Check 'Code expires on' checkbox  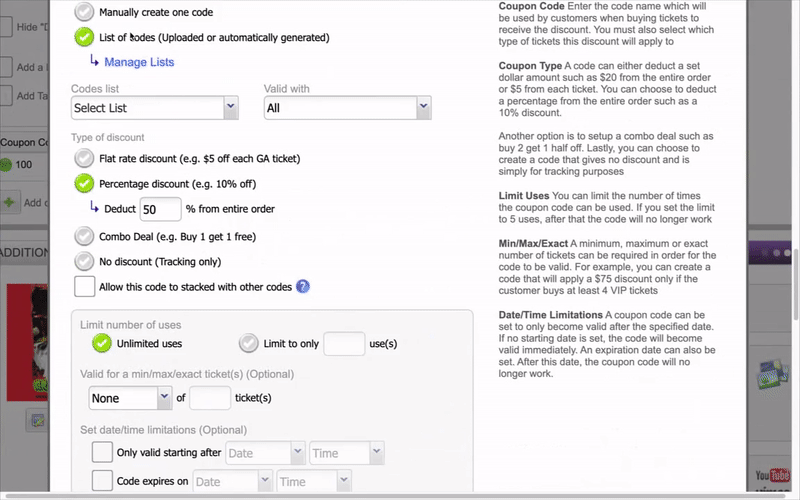[102, 481]
